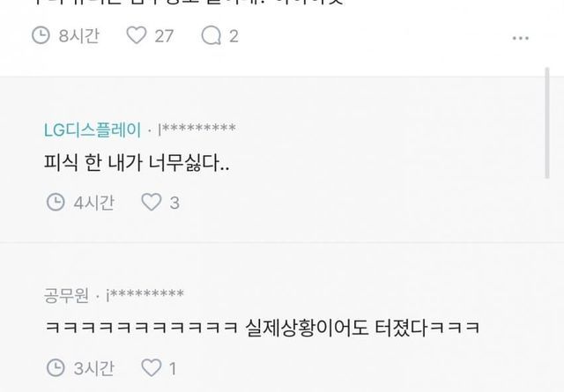Screen dimensions: 564x392
Task: Click the comment text 피식 한 내가 너무싫다..
Action: (x=137, y=163)
